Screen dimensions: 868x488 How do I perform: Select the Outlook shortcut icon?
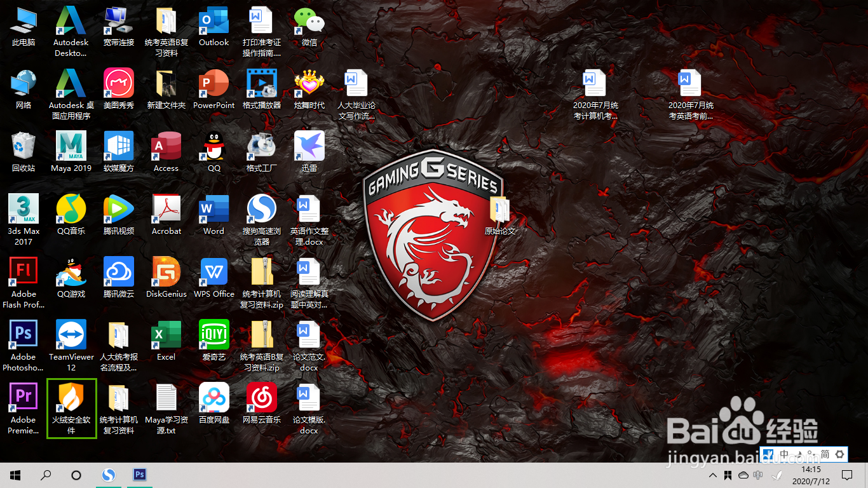(214, 27)
